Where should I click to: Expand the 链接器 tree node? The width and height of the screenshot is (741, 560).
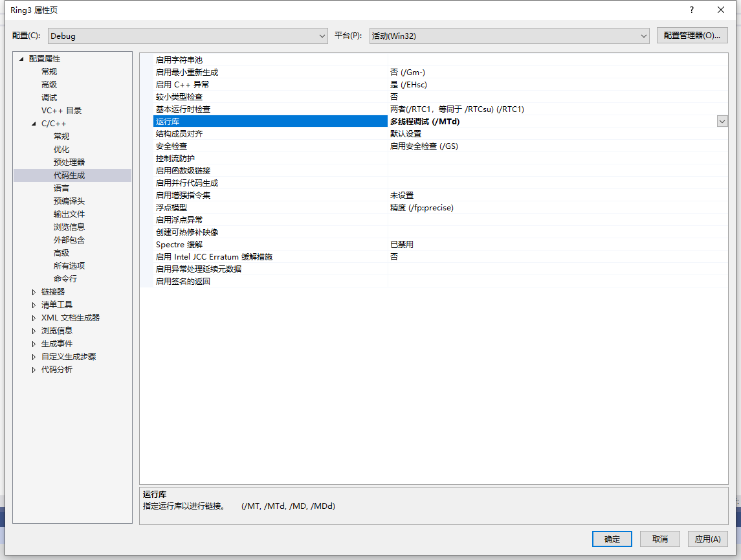(x=34, y=292)
